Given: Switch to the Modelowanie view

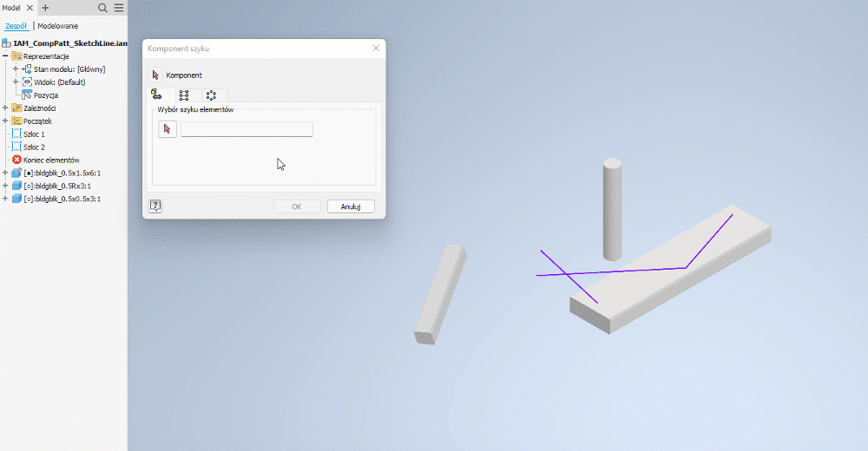Looking at the screenshot, I should [x=57, y=26].
